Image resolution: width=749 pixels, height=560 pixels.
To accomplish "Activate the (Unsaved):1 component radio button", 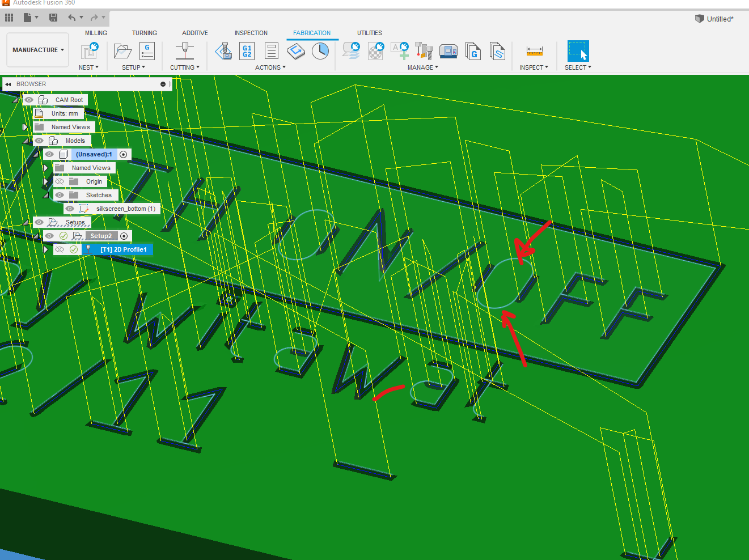I will tap(124, 154).
